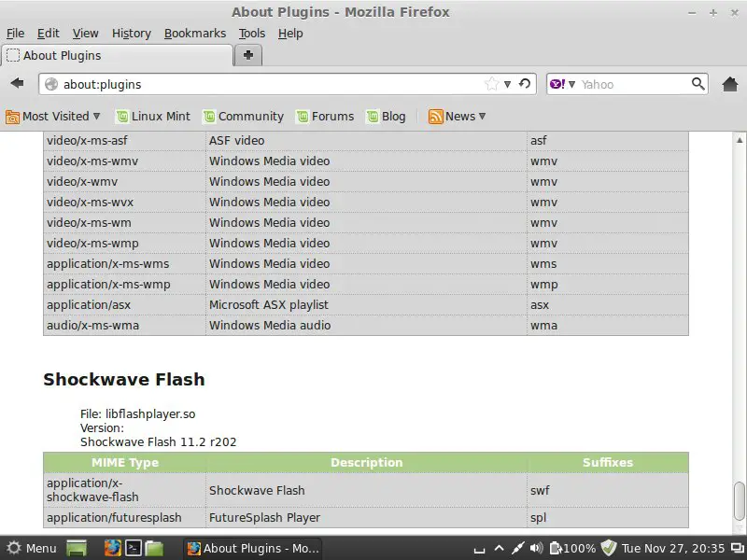Click the window list icon at panel end
The width and height of the screenshot is (747, 560).
[x=737, y=549]
